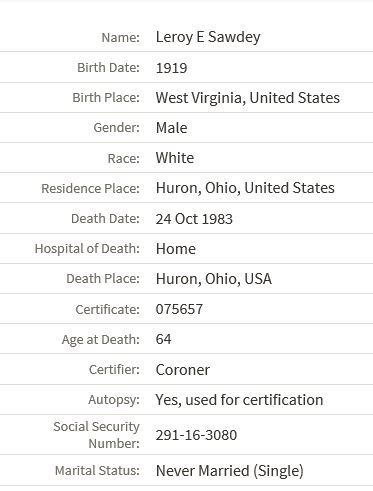This screenshot has height=491, width=373.
Task: Click Death Place value Huron, Ohio, USA
Action: 214,279
